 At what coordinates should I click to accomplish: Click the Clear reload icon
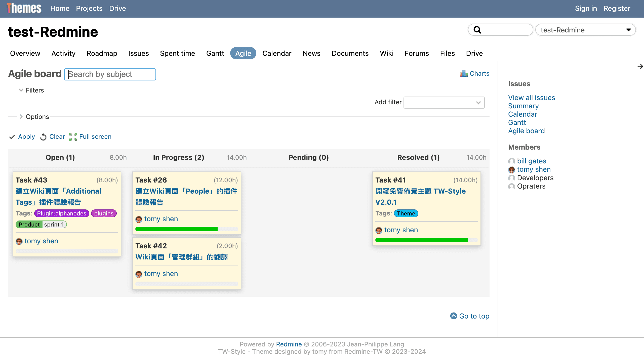(x=43, y=137)
